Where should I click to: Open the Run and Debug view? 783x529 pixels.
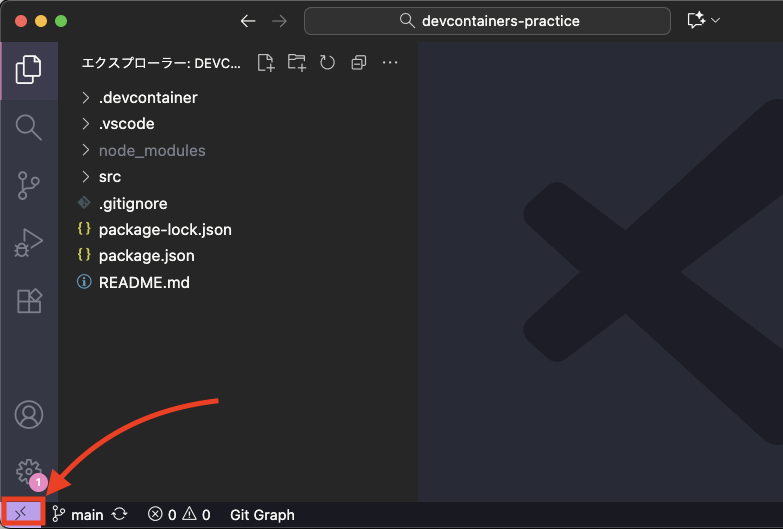pyautogui.click(x=29, y=243)
